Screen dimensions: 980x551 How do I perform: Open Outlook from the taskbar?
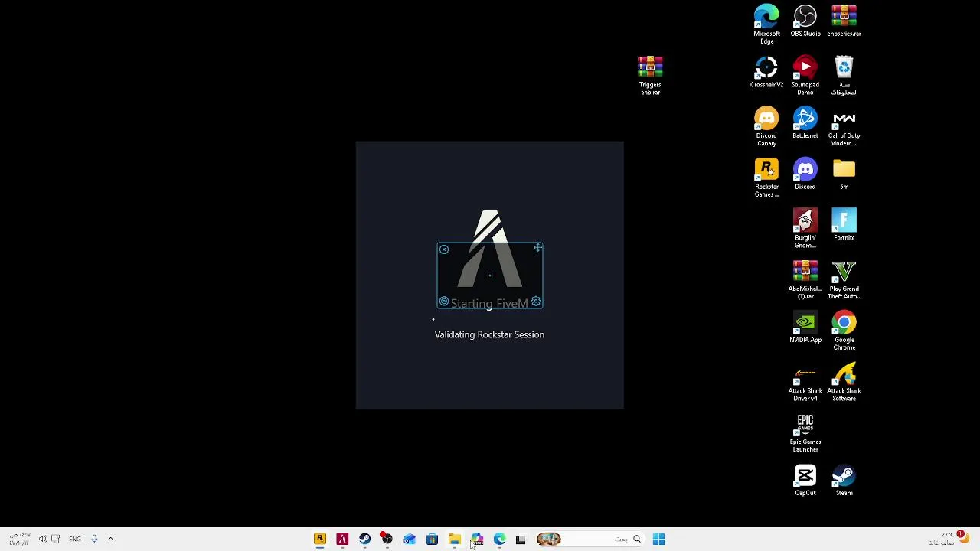410,540
